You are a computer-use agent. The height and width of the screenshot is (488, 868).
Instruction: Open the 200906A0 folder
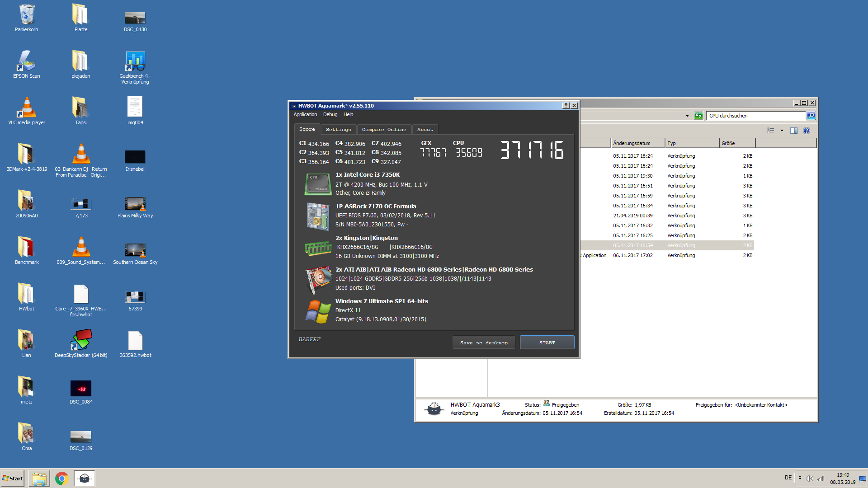[x=27, y=204]
